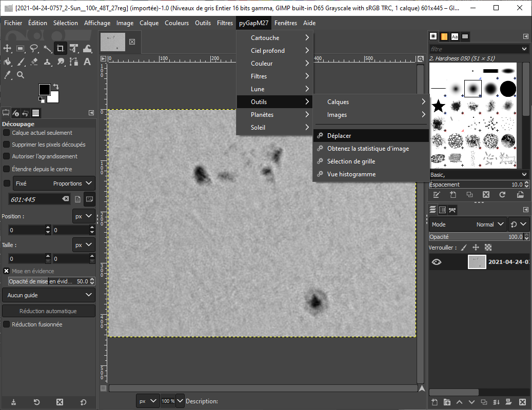Image resolution: width=532 pixels, height=410 pixels.
Task: Open the 'Aucun guide' dropdown
Action: click(48, 295)
